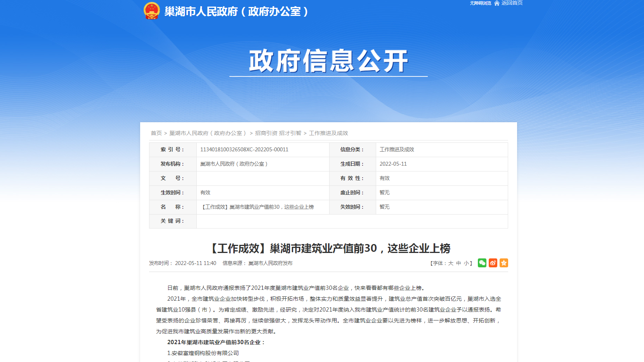Click company name 安徽富煌钢构股份有限公司
Screen dimensions: 644x362
[203, 353]
